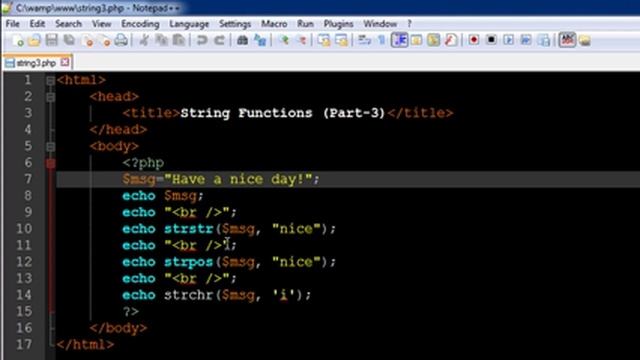Click the last toolbar icon after ABC
The height and width of the screenshot is (360, 640).
(x=584, y=40)
